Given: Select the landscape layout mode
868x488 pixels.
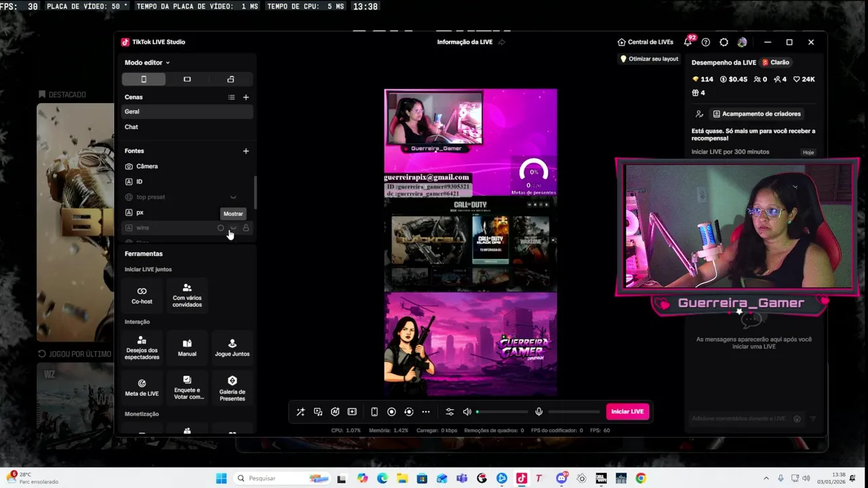Looking at the screenshot, I should point(187,79).
